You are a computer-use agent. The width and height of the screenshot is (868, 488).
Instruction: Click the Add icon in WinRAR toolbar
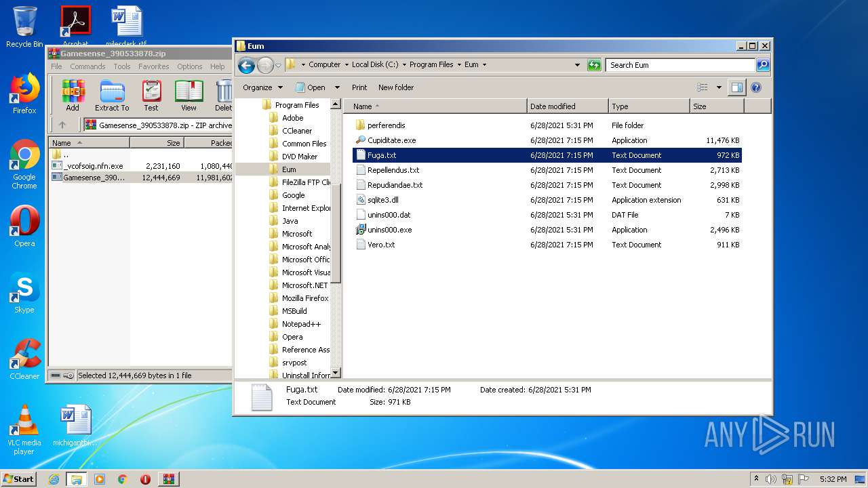73,96
